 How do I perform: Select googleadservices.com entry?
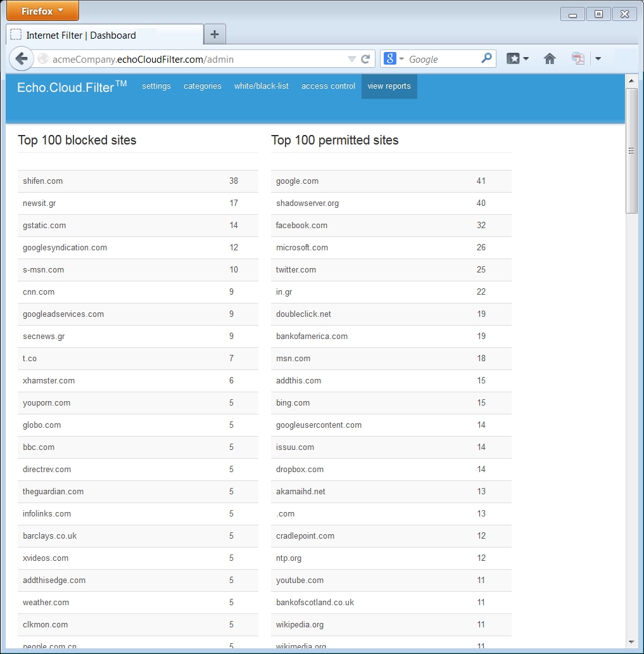63,314
